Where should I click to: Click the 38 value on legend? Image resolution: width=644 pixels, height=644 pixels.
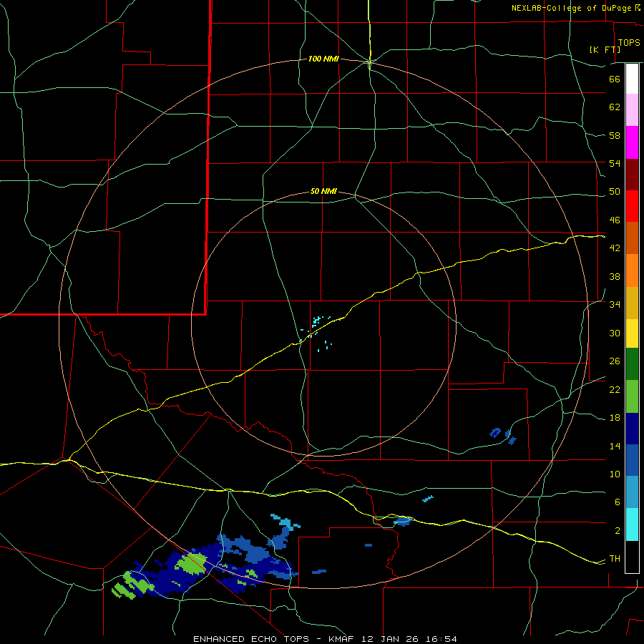(615, 276)
